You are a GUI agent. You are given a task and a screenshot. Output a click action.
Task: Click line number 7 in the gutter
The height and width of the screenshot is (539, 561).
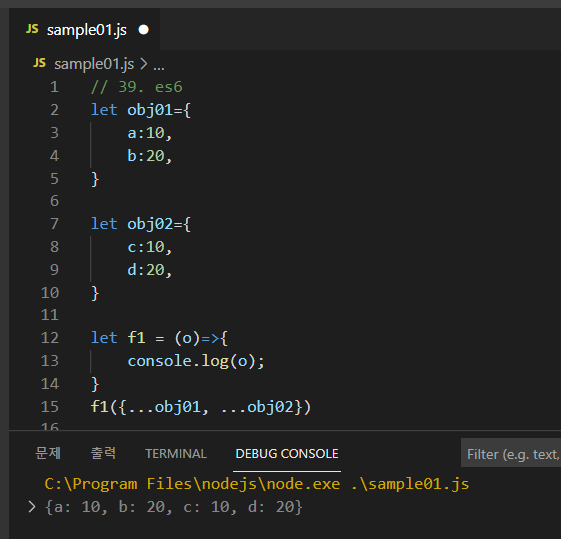pyautogui.click(x=54, y=224)
